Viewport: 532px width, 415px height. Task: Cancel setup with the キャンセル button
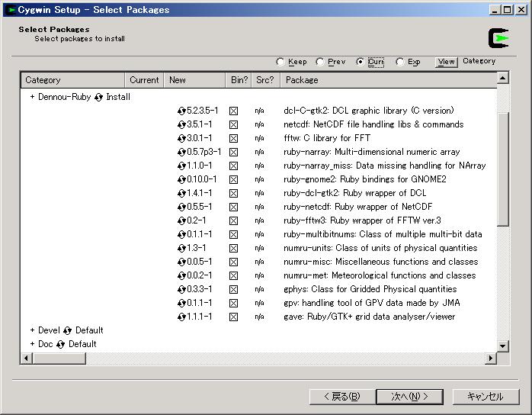point(486,397)
